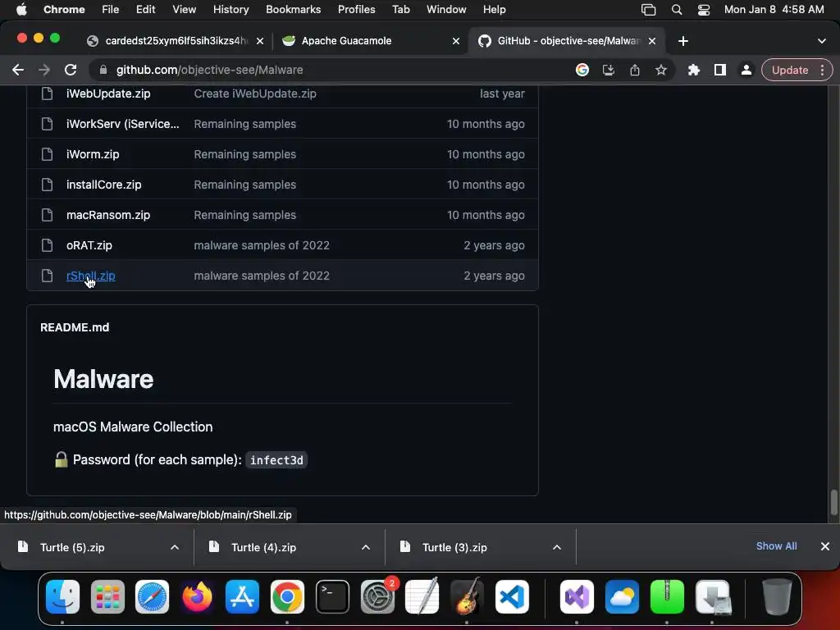Switch to the Apache Guacamole tab
Viewport: 840px width, 630px height.
pos(370,41)
